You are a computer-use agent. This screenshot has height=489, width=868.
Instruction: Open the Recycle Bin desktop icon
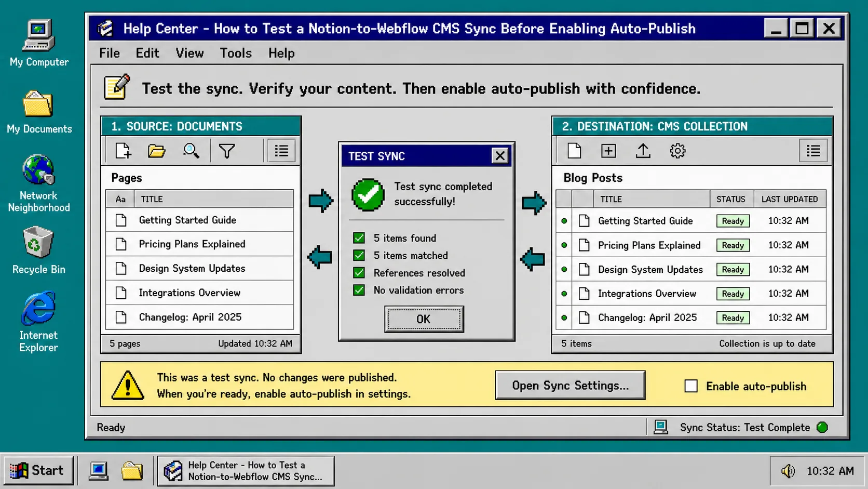click(x=39, y=250)
